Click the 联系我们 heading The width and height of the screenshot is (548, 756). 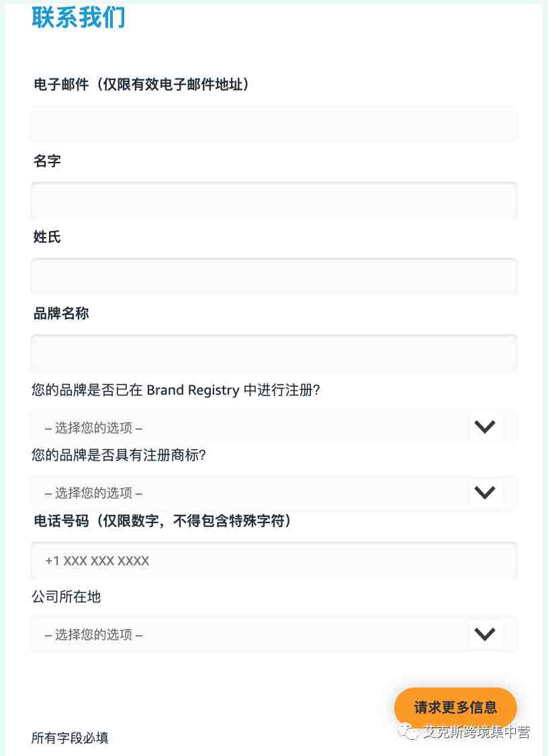79,17
